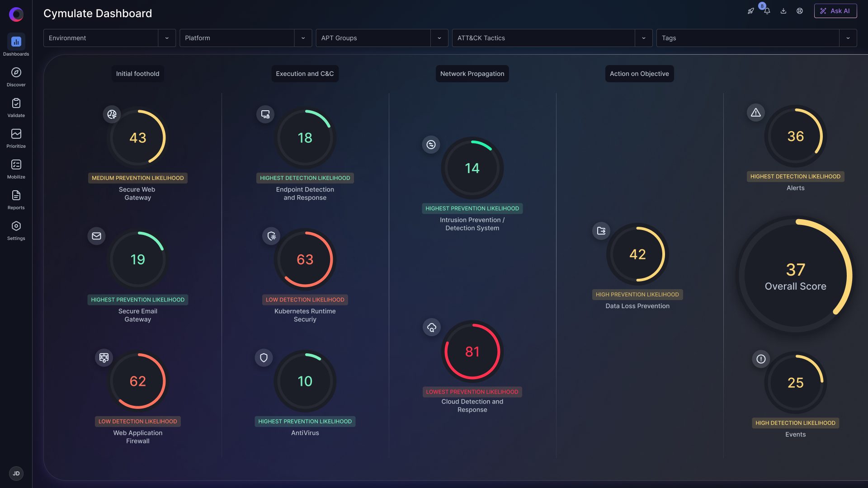This screenshot has height=488, width=868.
Task: Click the rocket icon in top bar
Action: coord(751,11)
